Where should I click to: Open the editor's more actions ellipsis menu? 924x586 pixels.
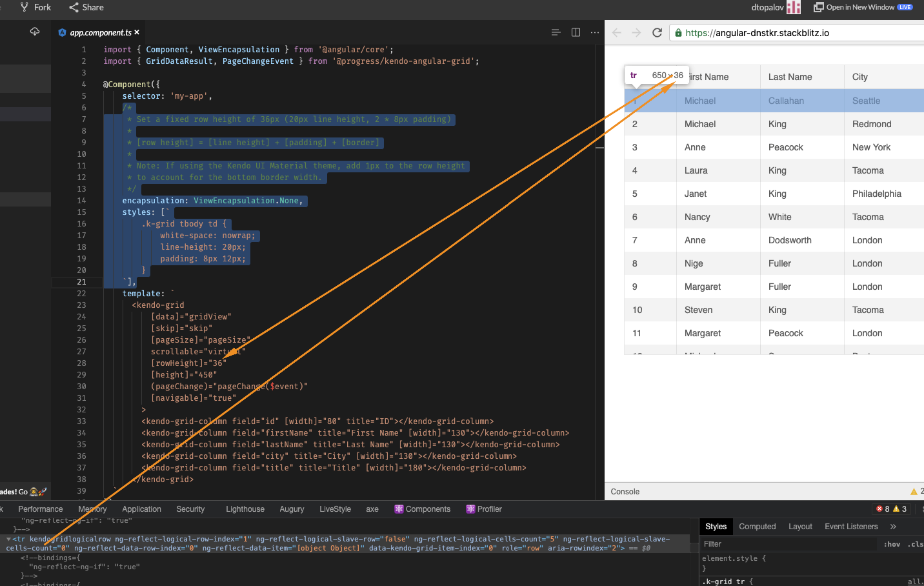(x=595, y=32)
